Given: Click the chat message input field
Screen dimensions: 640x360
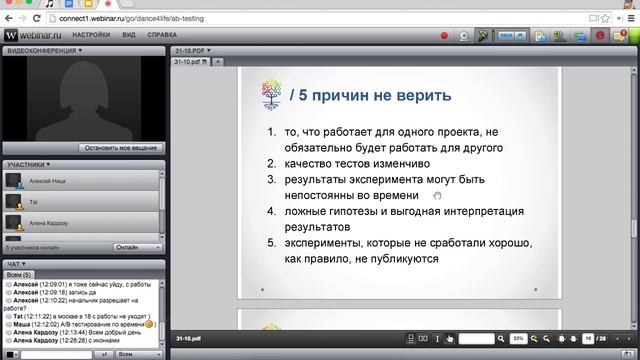Looking at the screenshot, I should [56, 355].
